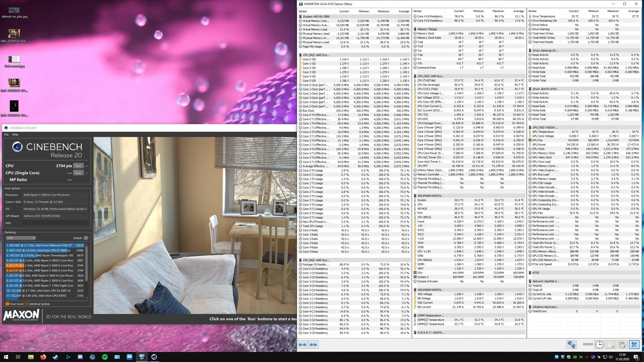Open the network status tray icon
644x362 pixels.
tap(605, 357)
